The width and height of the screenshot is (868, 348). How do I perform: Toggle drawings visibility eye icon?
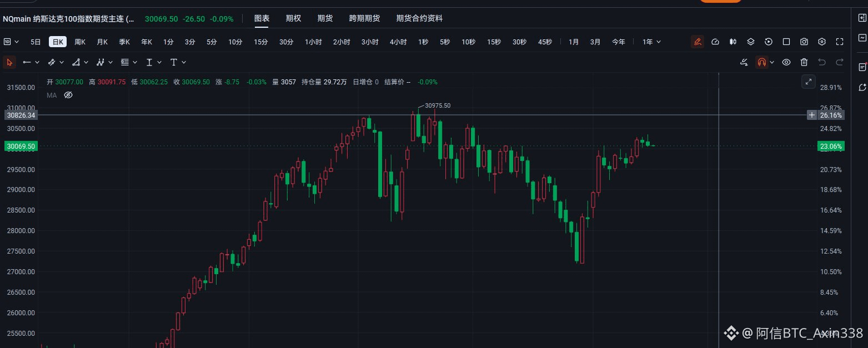[x=786, y=62]
